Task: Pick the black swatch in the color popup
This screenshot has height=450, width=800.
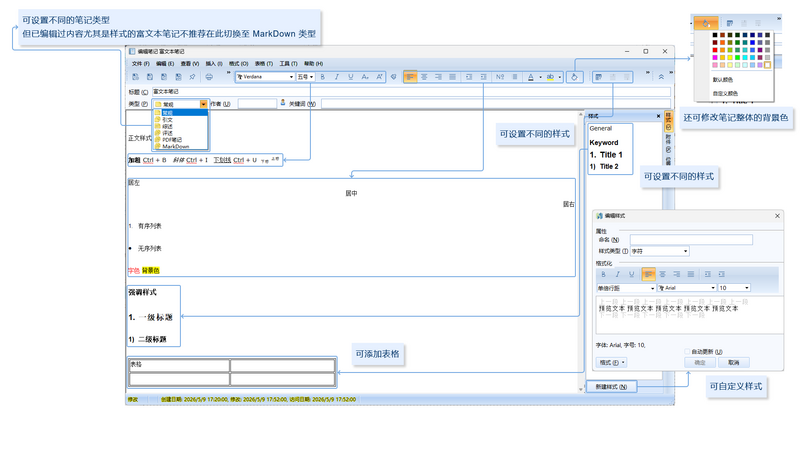Action: click(x=715, y=35)
